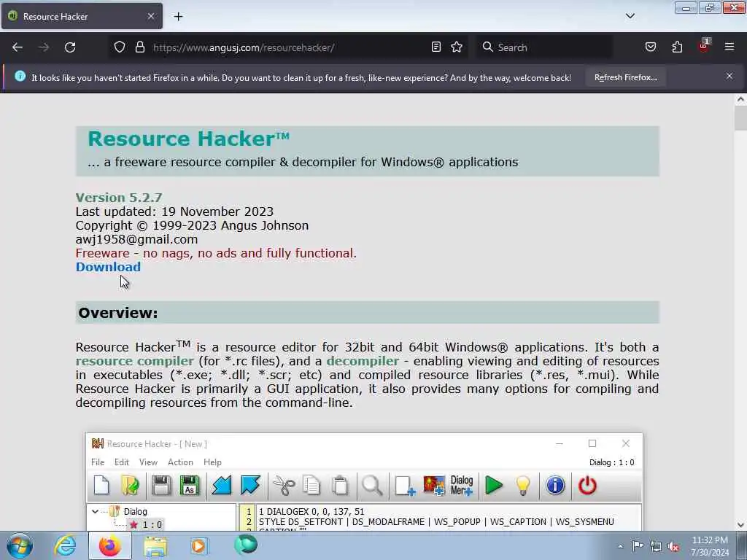747x560 pixels.
Task: Click the light bulb icon in screenshot
Action: [522, 486]
